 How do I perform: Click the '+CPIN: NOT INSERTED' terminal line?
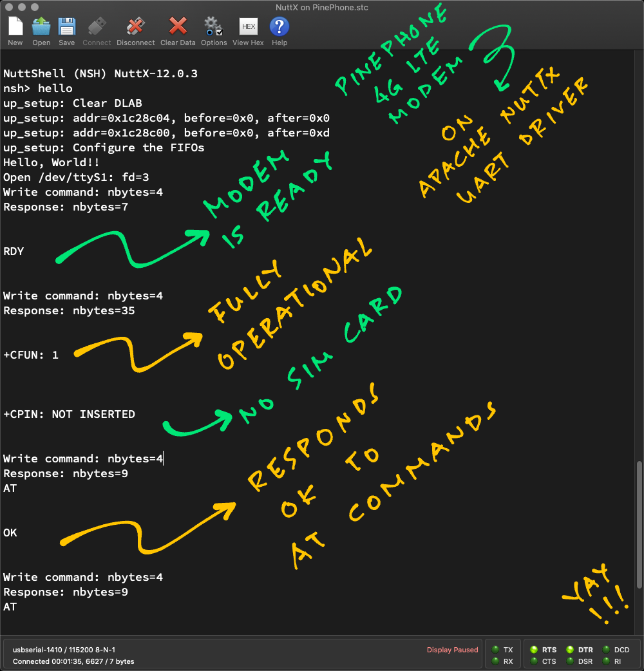[x=70, y=414]
